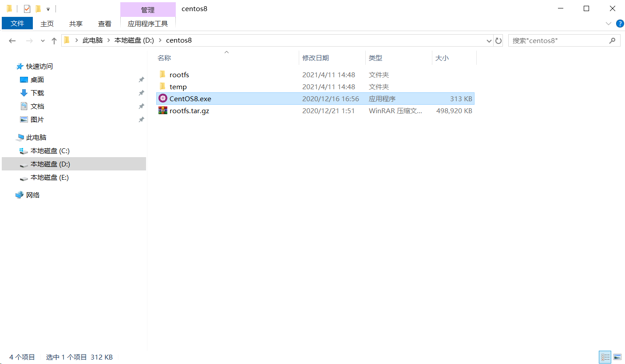The image size is (625, 364).
Task: Click the Forward navigation arrow
Action: 29,40
